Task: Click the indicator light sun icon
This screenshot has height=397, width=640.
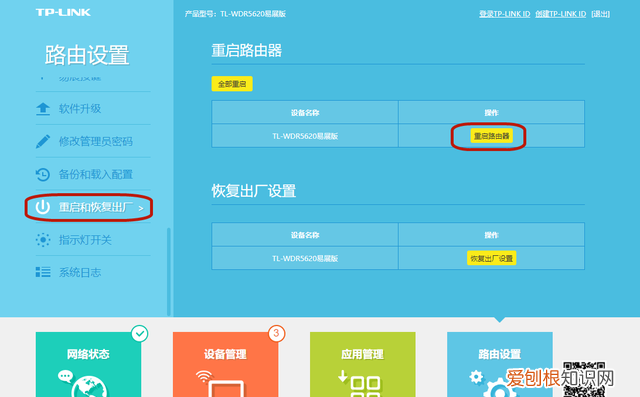Action: click(x=43, y=240)
